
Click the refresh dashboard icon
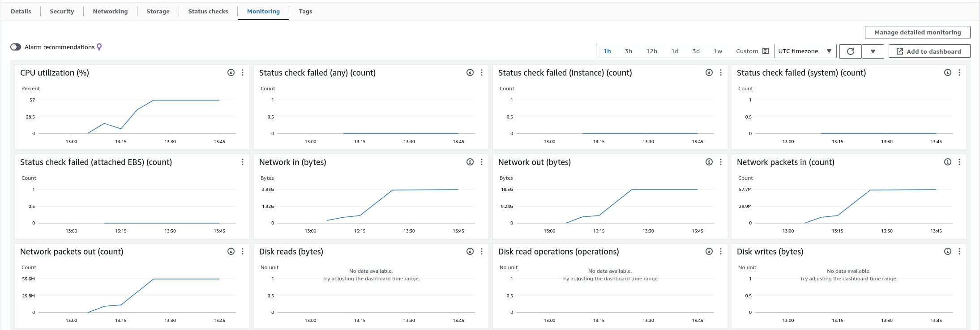pyautogui.click(x=851, y=51)
